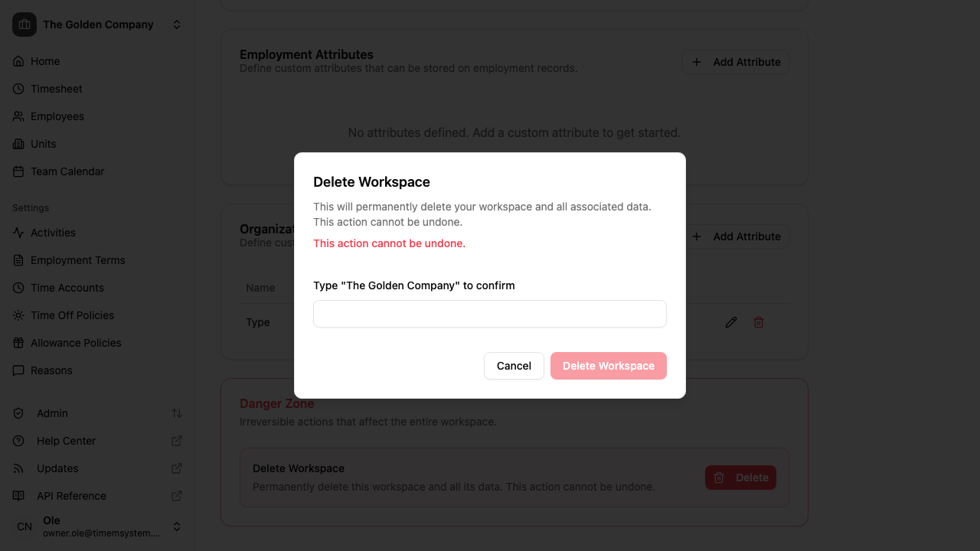The width and height of the screenshot is (980, 551).
Task: Select the Home icon in the sidebar
Action: 18,61
